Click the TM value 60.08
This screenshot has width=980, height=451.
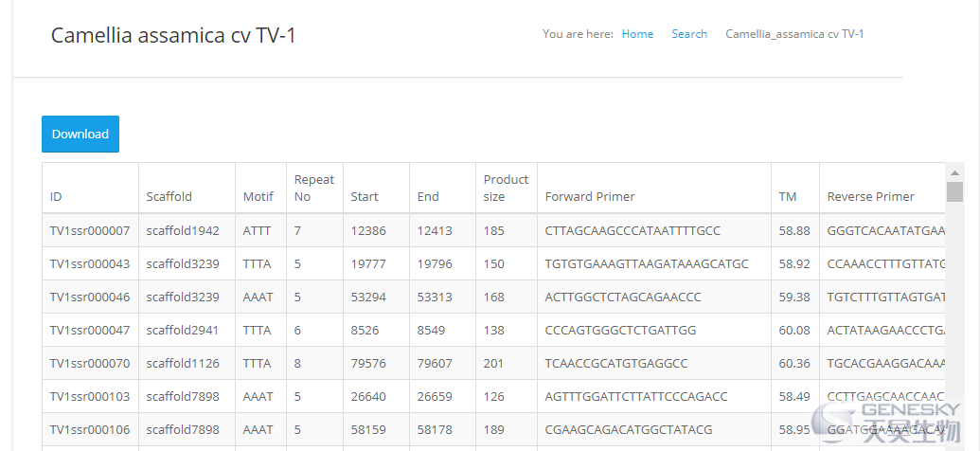(795, 331)
